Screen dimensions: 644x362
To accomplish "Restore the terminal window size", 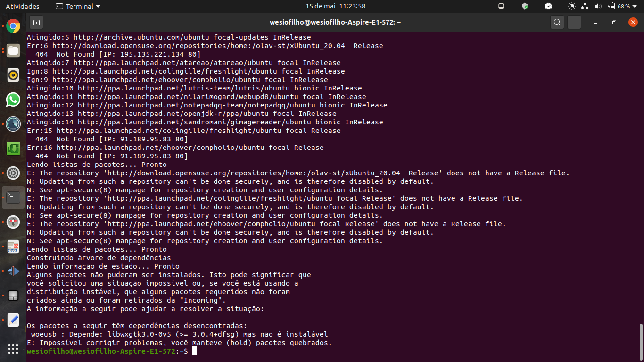I will (x=614, y=22).
